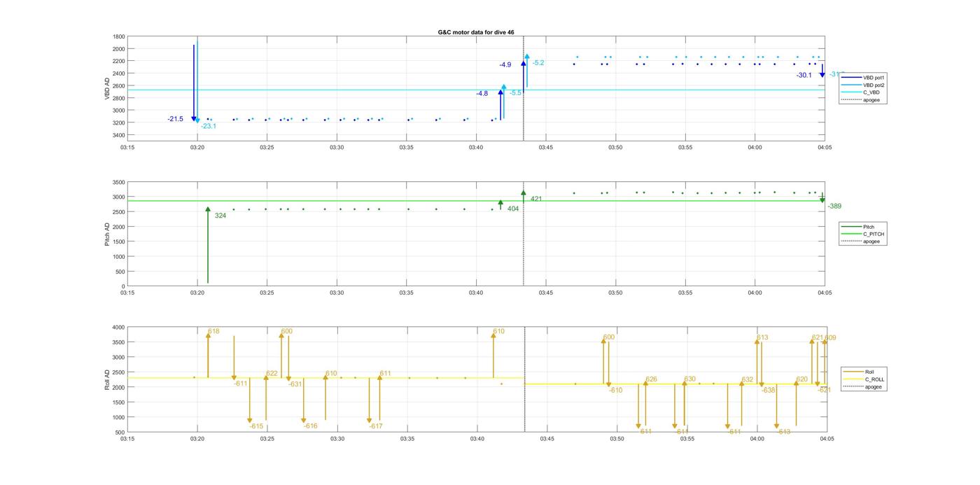Screen dimensions: 980x485
Task: Click the '-21.5' VBD data label
Action: (175, 119)
